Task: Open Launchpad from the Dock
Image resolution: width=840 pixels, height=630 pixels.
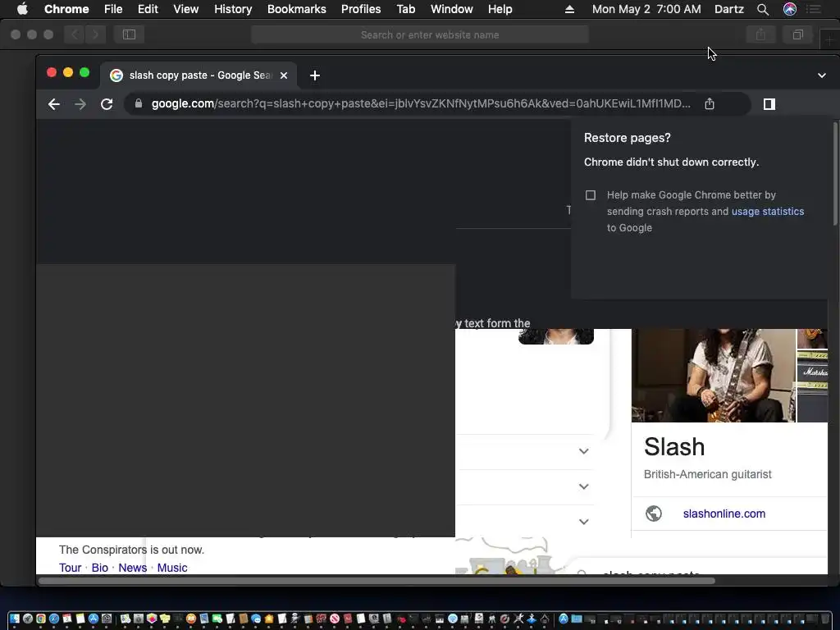Action: coord(28,619)
